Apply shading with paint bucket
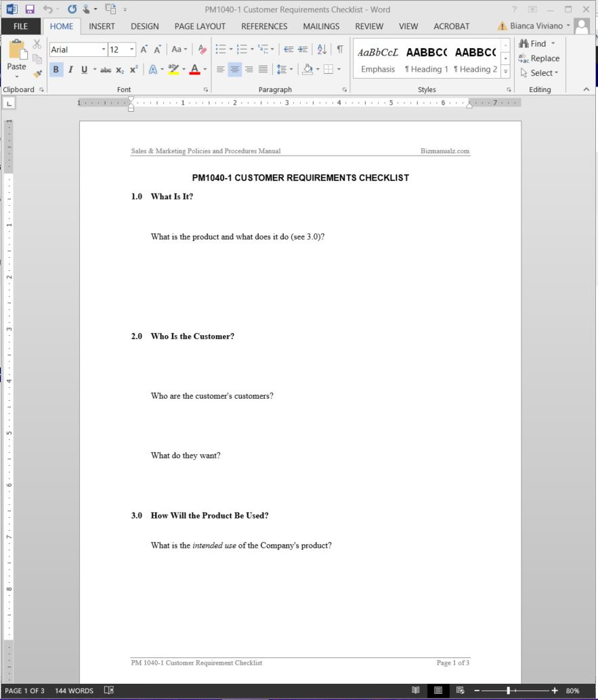598x700 pixels. coord(307,69)
